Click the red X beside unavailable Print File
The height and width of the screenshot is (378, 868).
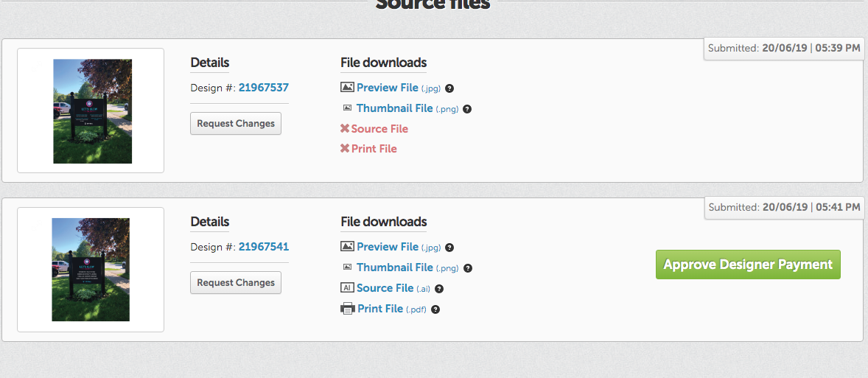[345, 149]
